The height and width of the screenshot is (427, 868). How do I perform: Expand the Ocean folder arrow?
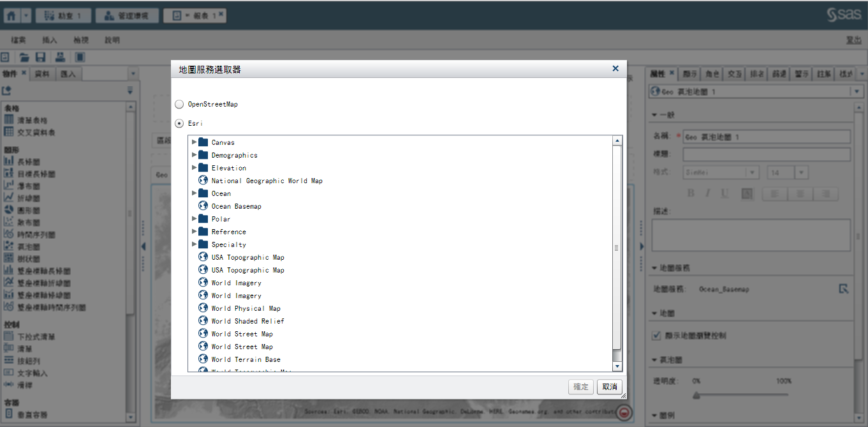tap(195, 193)
